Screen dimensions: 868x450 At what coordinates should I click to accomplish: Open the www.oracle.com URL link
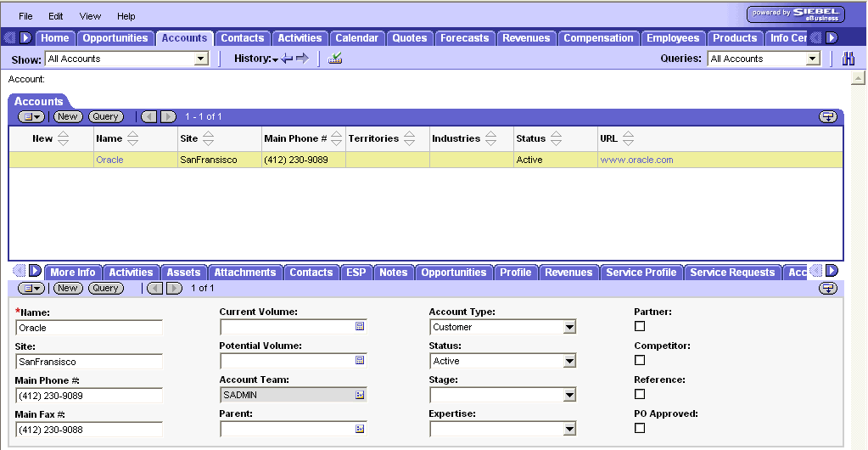tap(636, 160)
